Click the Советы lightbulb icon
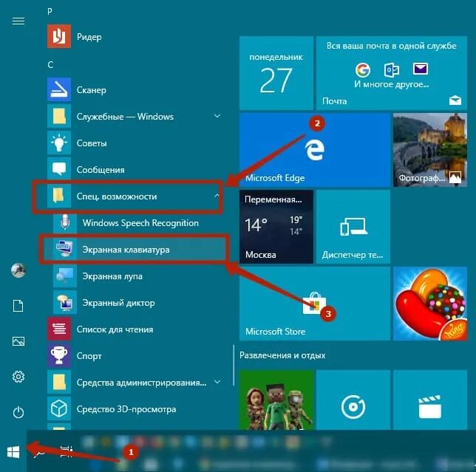The image size is (476, 472). click(x=59, y=143)
